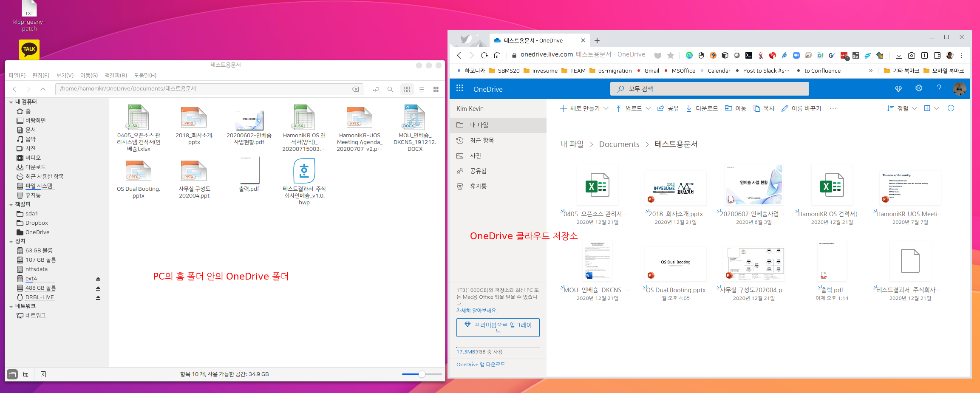
Task: Click the premium diamond icon in OneDrive header
Action: point(898,89)
